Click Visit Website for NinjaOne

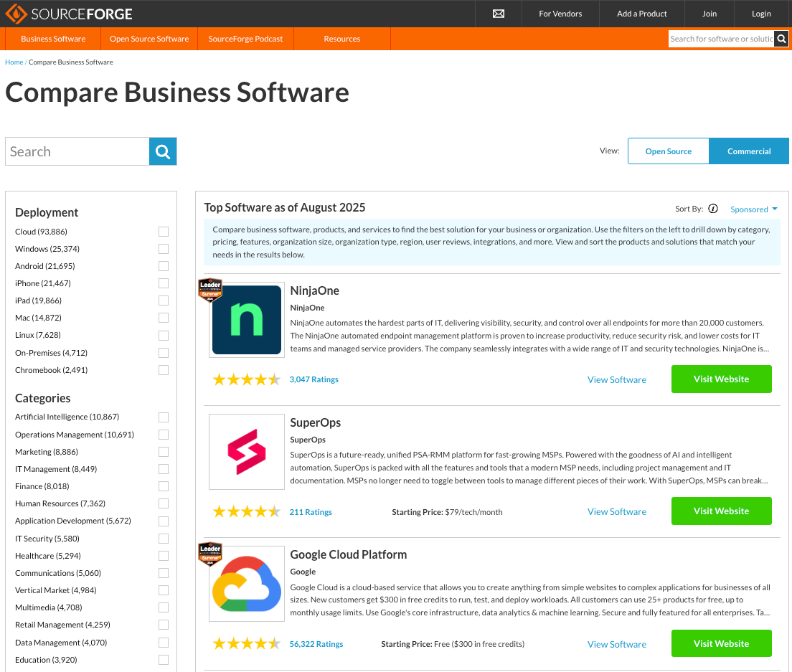point(721,379)
